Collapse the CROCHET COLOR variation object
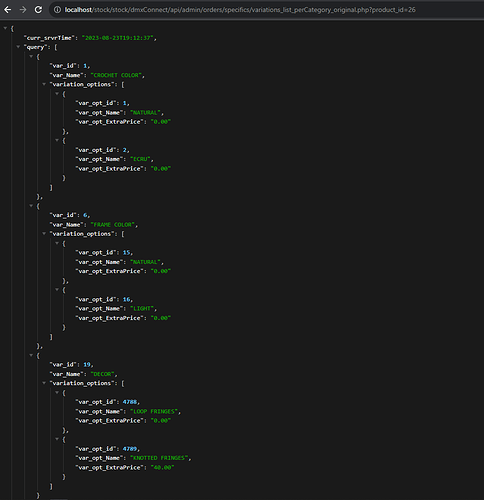The image size is (484, 500). (31, 56)
